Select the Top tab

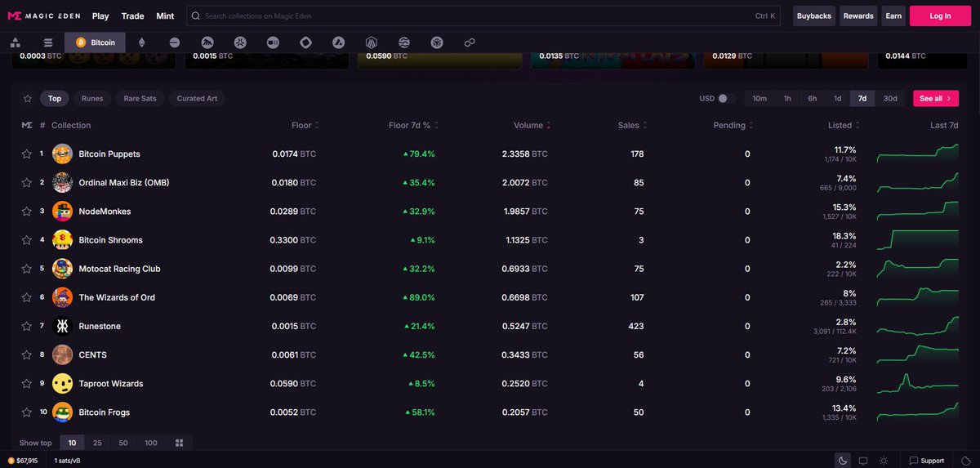55,98
